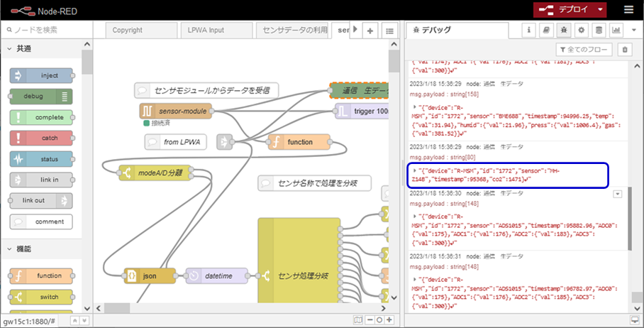
Task: Open the configuration nodes gear icon
Action: click(581, 30)
